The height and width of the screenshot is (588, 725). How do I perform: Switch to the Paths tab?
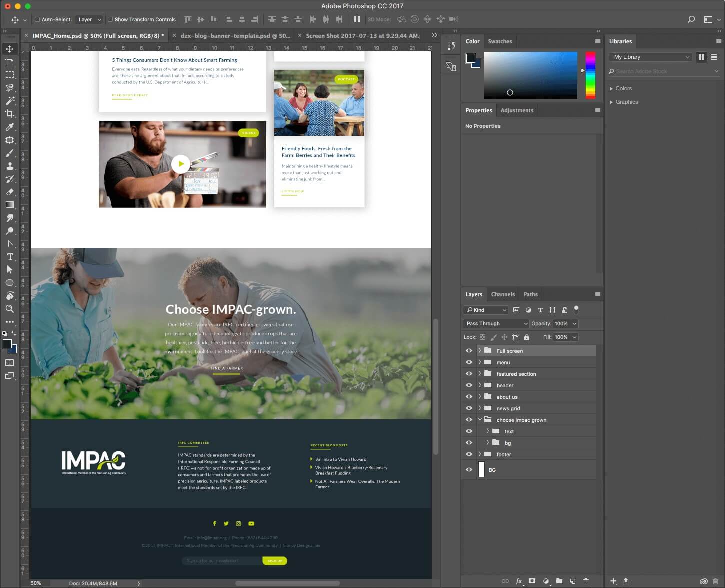(531, 295)
